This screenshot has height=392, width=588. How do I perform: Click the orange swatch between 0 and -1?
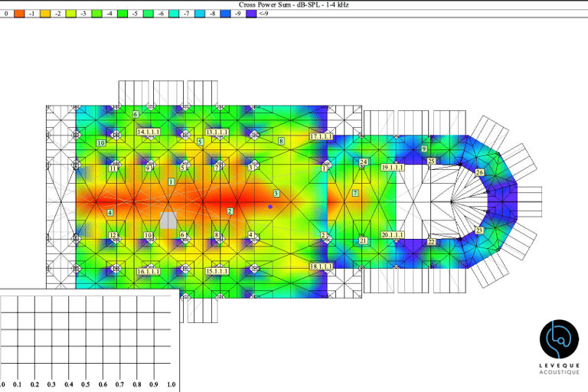(19, 14)
